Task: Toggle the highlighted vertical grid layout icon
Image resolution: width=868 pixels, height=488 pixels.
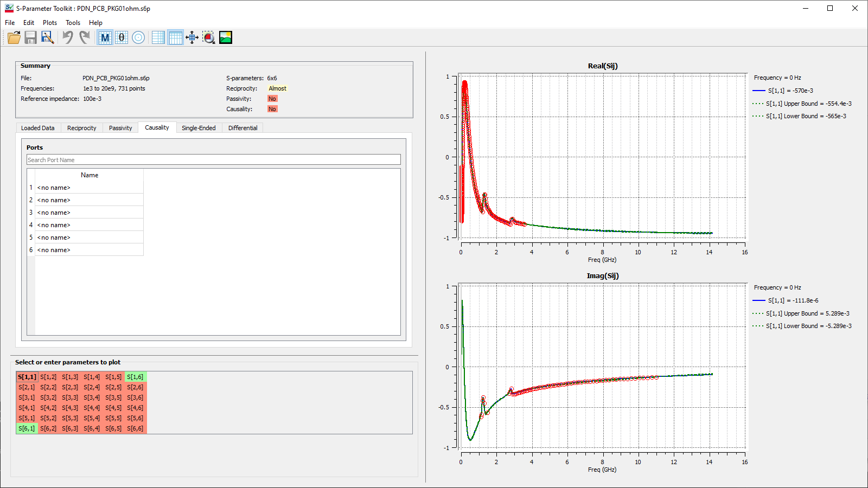Action: pyautogui.click(x=175, y=37)
